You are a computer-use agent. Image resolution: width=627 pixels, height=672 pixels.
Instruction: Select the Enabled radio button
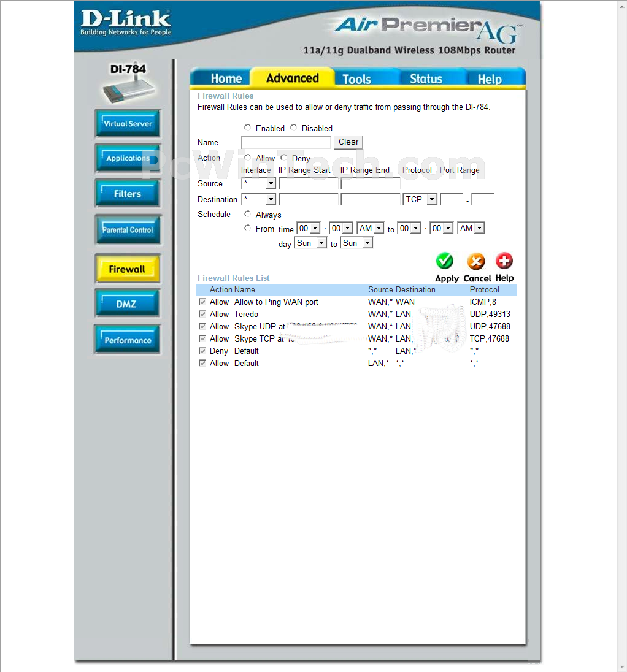pos(247,128)
